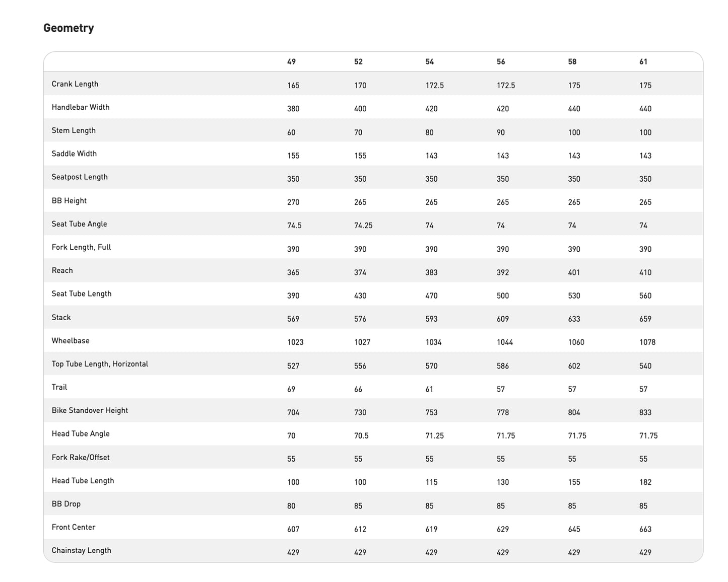Viewport: 728px width, 582px height.
Task: Click the Stem Length row label
Action: [x=74, y=130]
